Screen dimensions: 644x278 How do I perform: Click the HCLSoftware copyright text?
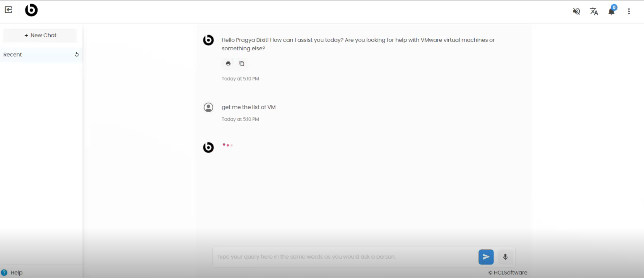pyautogui.click(x=508, y=273)
